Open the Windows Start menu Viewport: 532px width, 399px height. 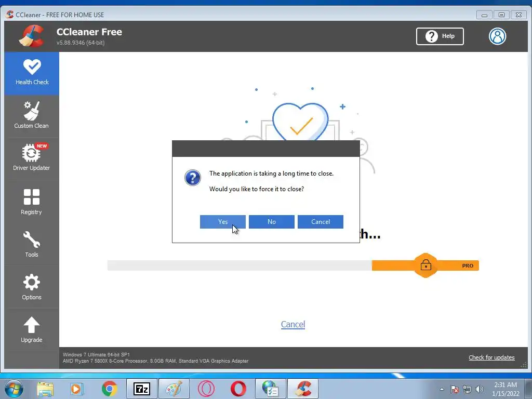tap(14, 389)
